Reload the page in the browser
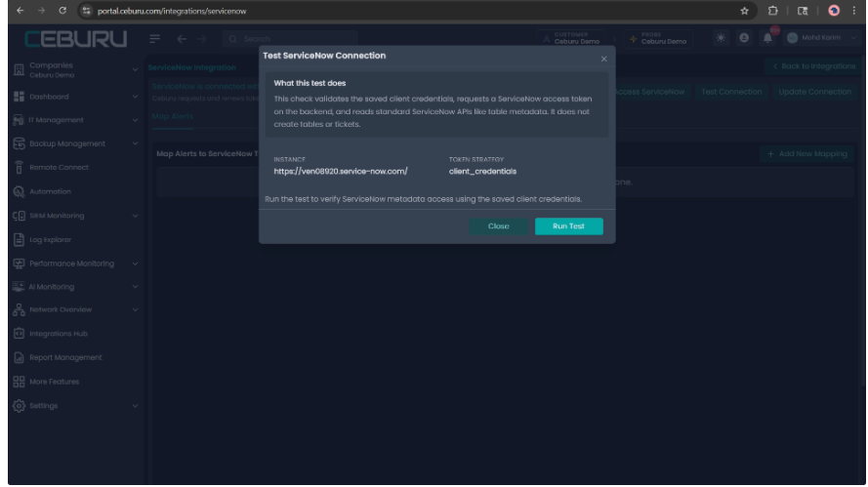 [x=62, y=11]
